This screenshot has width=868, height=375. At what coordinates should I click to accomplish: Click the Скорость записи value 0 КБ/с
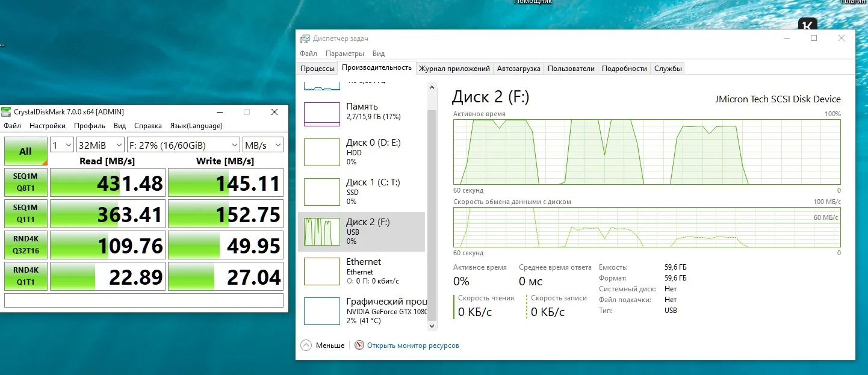(x=547, y=312)
